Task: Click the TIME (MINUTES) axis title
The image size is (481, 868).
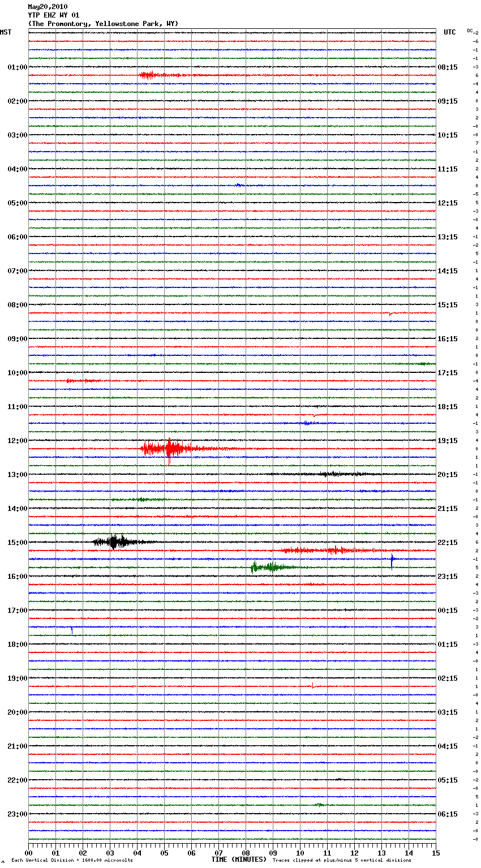Action: (x=239, y=860)
